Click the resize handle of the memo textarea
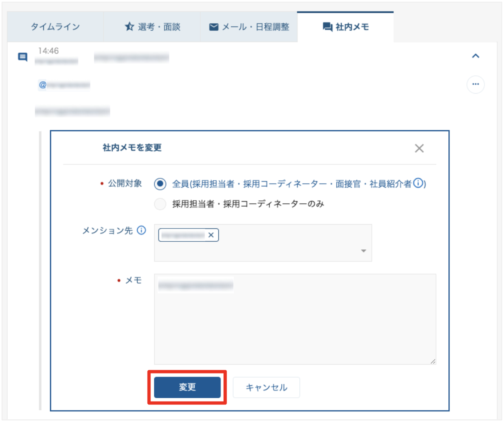 coord(433,362)
